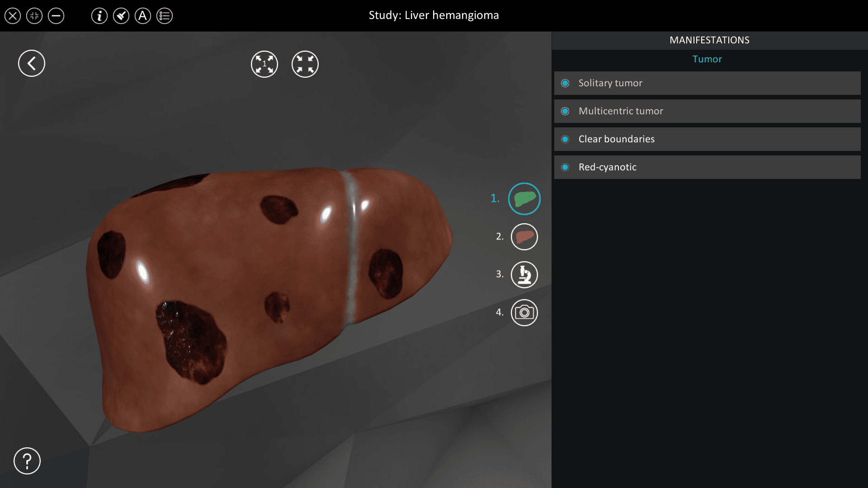
Task: Click the 'Tumor' heading
Action: [707, 59]
